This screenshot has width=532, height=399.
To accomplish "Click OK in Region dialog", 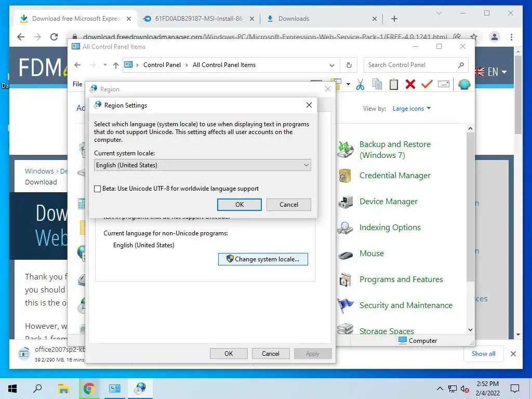I will click(x=229, y=353).
